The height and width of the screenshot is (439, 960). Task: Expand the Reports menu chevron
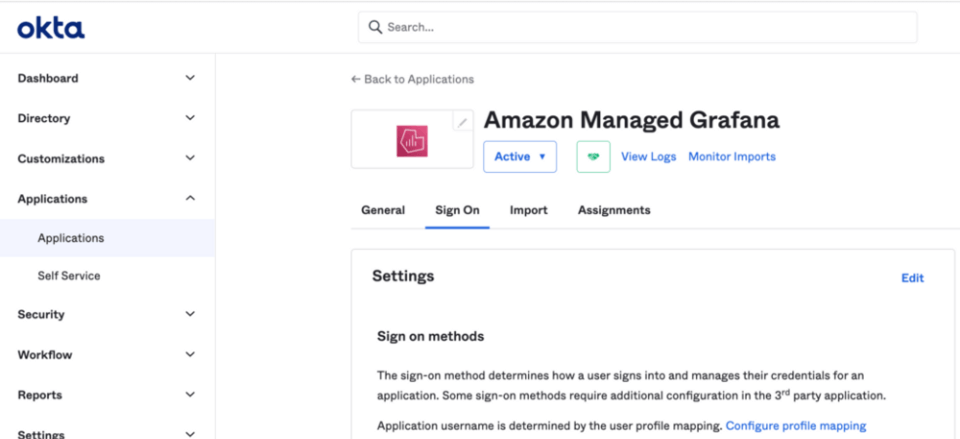(190, 394)
